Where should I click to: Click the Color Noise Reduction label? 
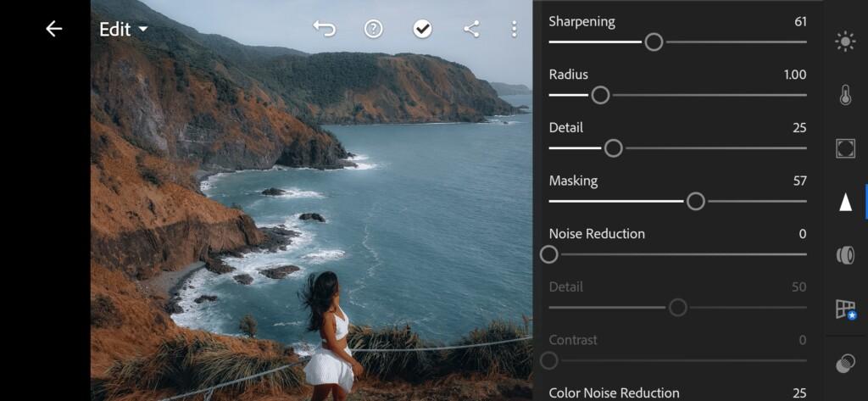614,393
